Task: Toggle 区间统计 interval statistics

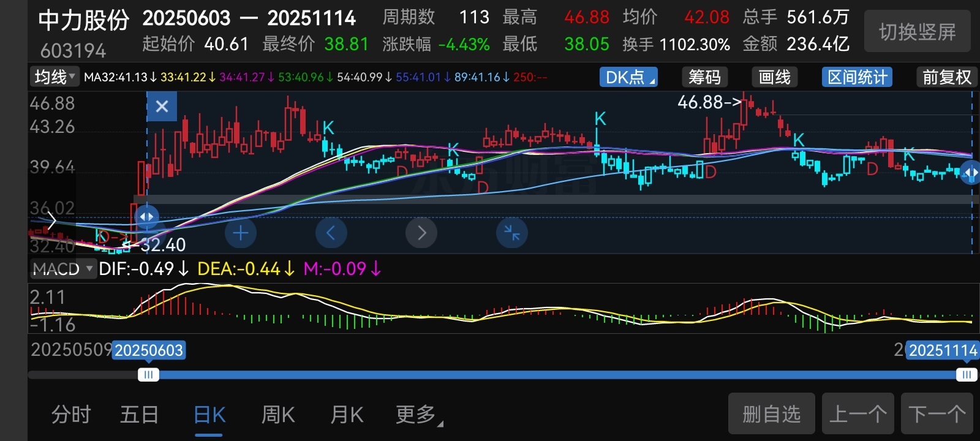Action: [857, 77]
